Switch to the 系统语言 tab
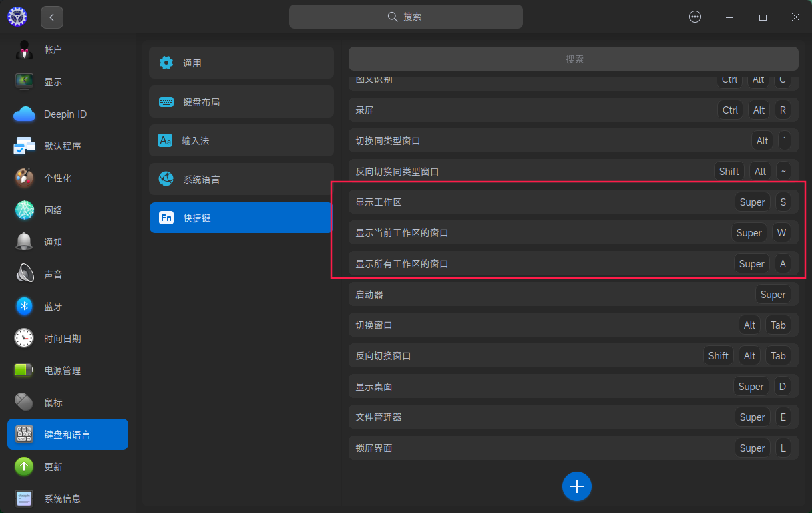Screen dimensions: 812x513 click(240, 179)
